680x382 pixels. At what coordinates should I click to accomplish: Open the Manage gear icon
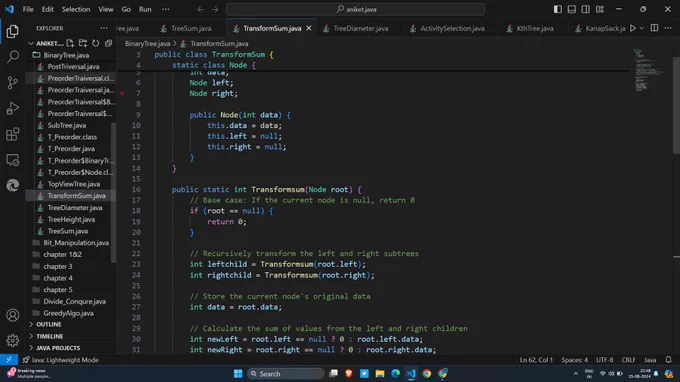coord(13,341)
